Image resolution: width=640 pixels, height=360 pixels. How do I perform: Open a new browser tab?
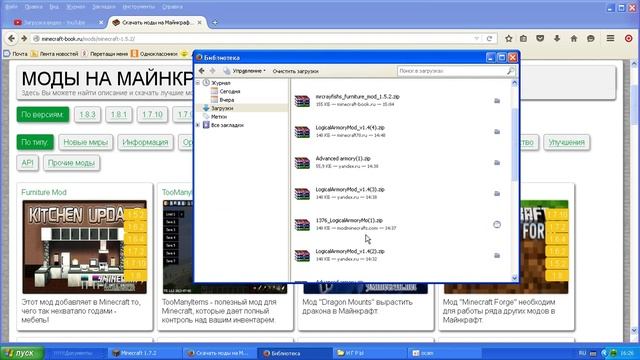point(215,23)
